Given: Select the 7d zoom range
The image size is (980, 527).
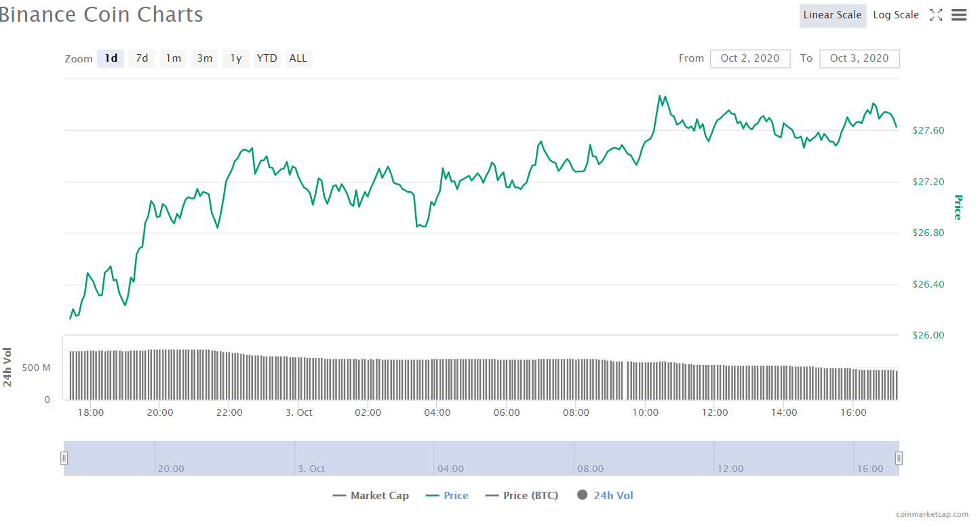Looking at the screenshot, I should click(x=142, y=58).
